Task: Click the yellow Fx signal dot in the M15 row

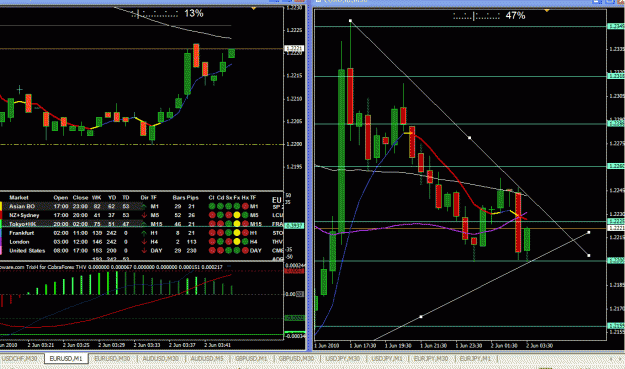Action: [237, 224]
